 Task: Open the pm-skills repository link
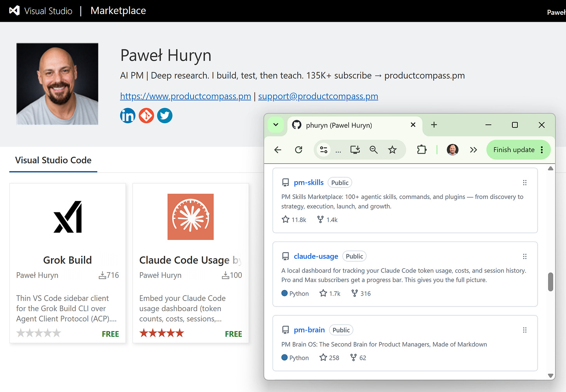point(309,182)
